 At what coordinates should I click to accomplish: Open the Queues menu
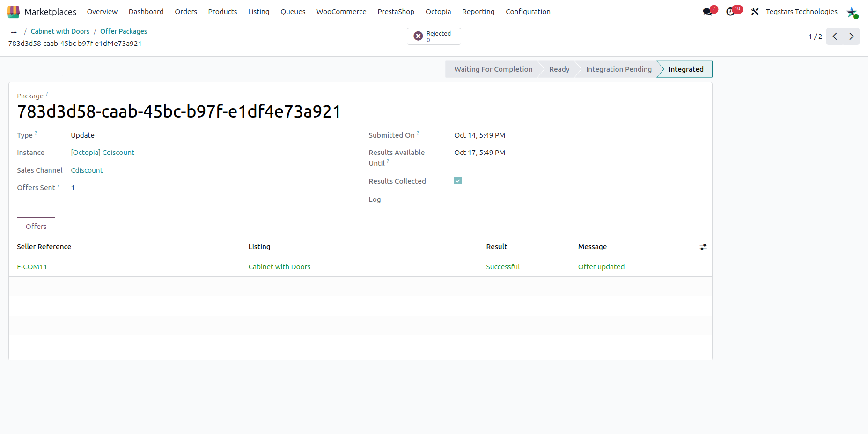293,12
